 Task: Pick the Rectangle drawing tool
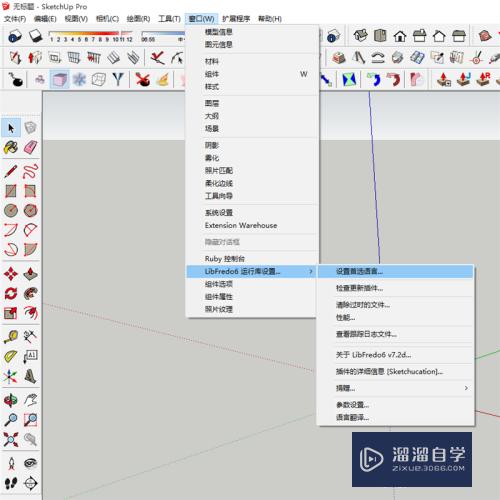(x=11, y=191)
